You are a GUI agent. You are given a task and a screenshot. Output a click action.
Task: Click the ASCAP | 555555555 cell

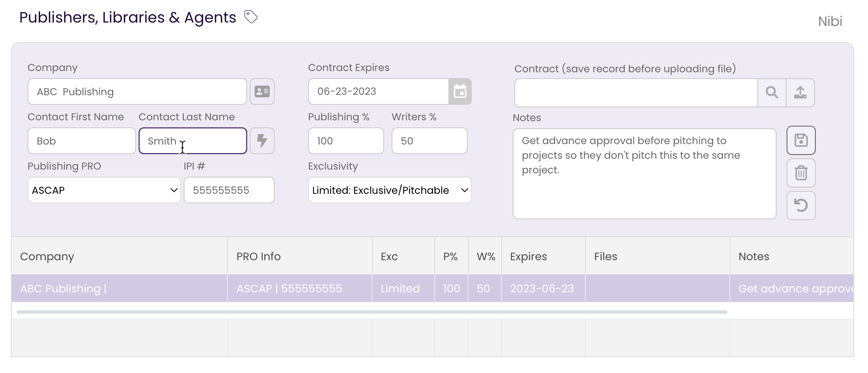[x=300, y=288]
